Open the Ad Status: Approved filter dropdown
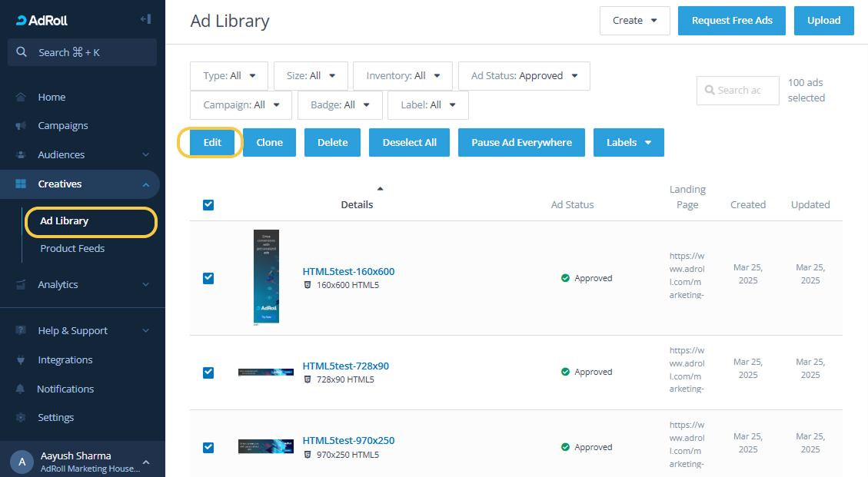Screen dimensions: 868x477 coord(524,76)
